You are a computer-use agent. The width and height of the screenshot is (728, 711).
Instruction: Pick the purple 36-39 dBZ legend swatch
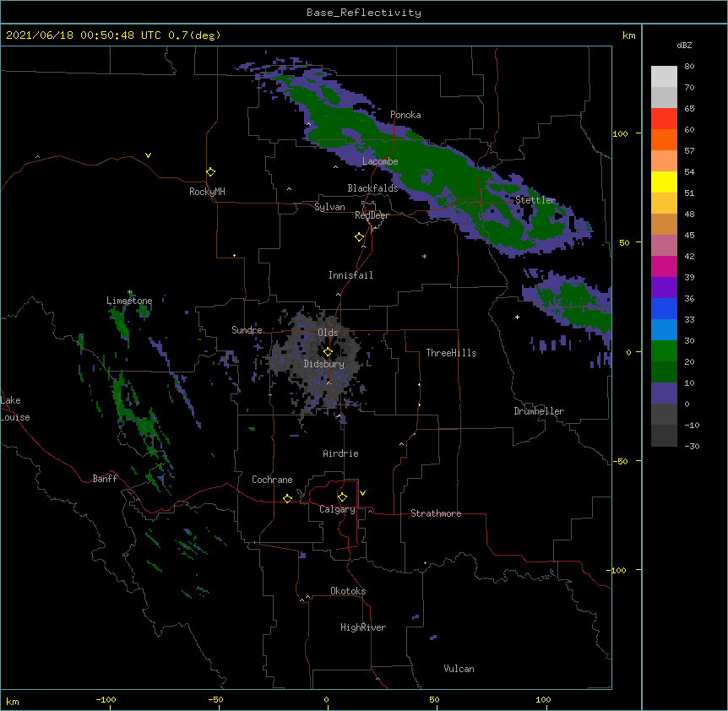(664, 288)
